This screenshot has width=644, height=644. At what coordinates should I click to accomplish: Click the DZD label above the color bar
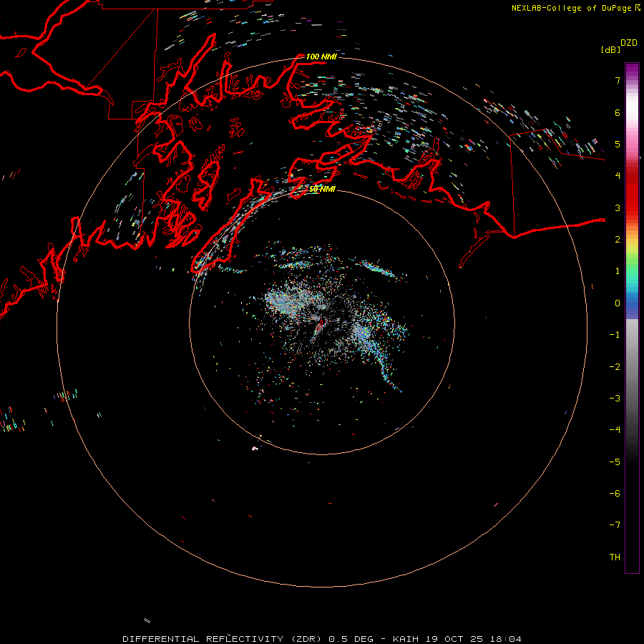coord(629,43)
